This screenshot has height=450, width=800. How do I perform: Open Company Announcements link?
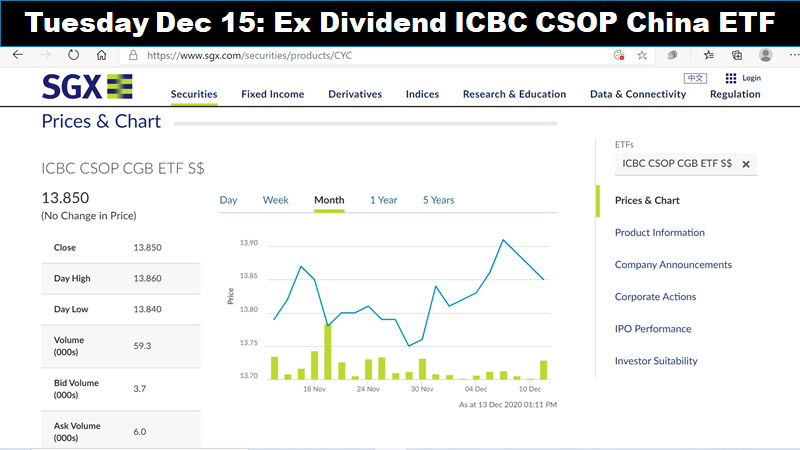click(x=673, y=265)
